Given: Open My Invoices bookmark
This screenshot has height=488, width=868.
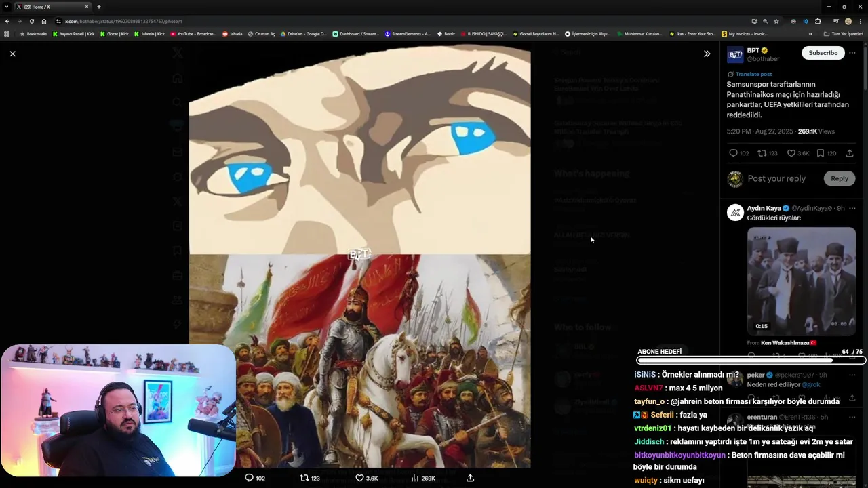Looking at the screenshot, I should click(745, 33).
